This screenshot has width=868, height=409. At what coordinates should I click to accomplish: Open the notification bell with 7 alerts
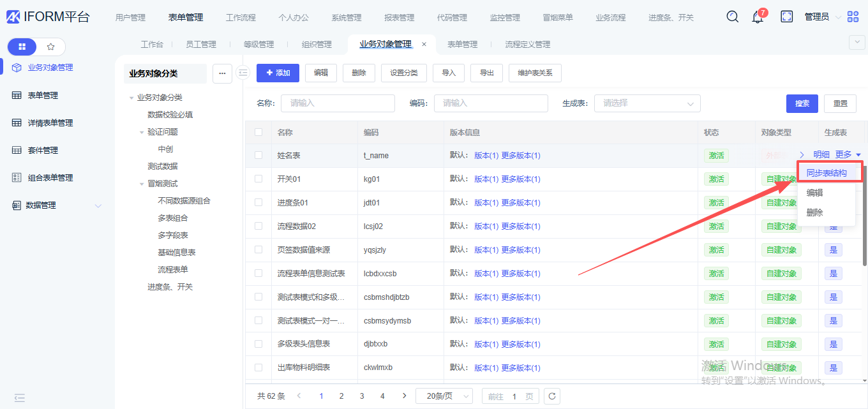758,17
